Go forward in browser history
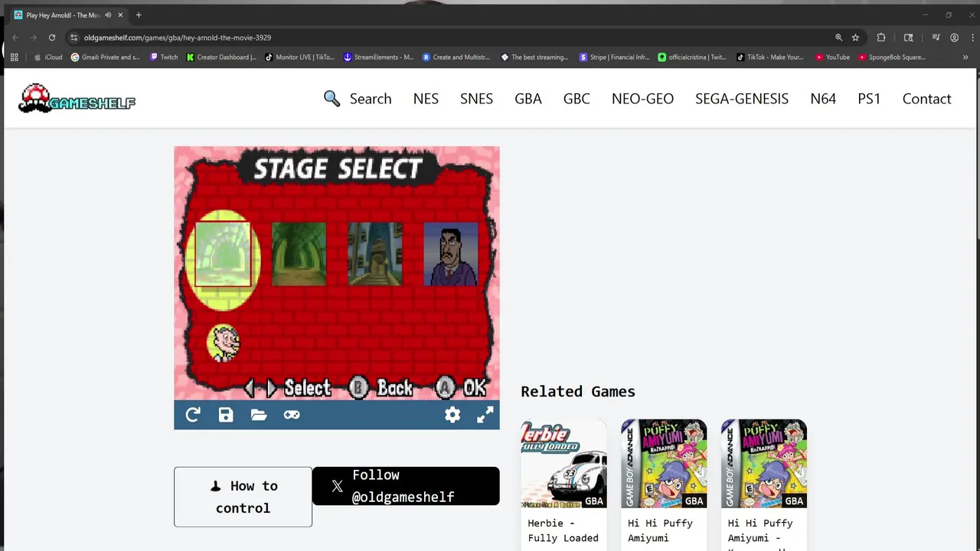Image resolution: width=980 pixels, height=551 pixels. point(34,37)
